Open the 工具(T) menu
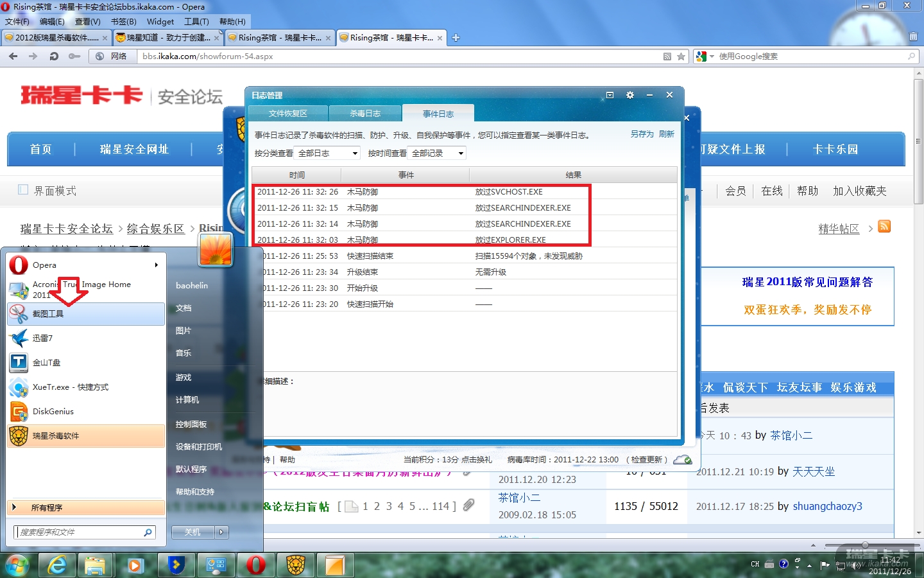This screenshot has width=924, height=578. tap(196, 22)
